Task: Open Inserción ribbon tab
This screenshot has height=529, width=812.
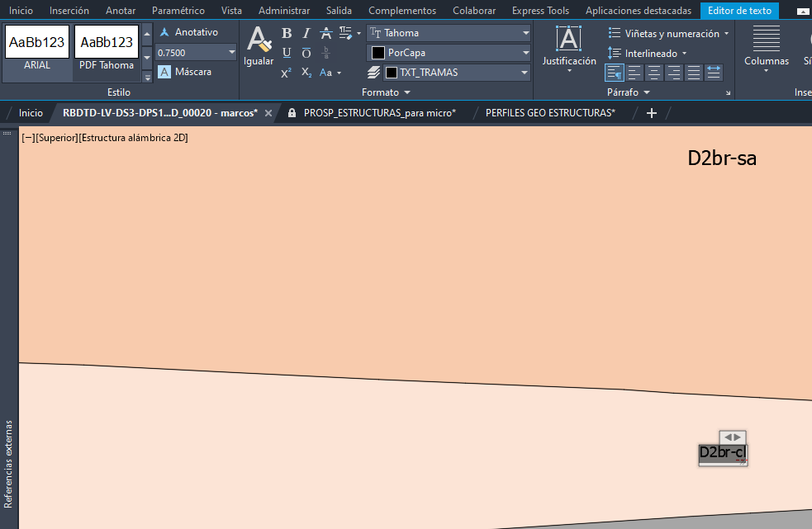Action: 69,11
